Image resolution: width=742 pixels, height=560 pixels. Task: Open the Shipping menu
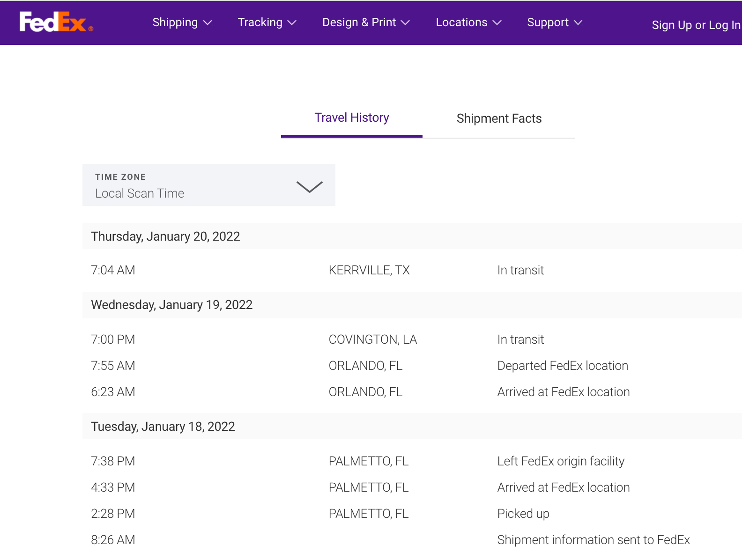pos(182,22)
